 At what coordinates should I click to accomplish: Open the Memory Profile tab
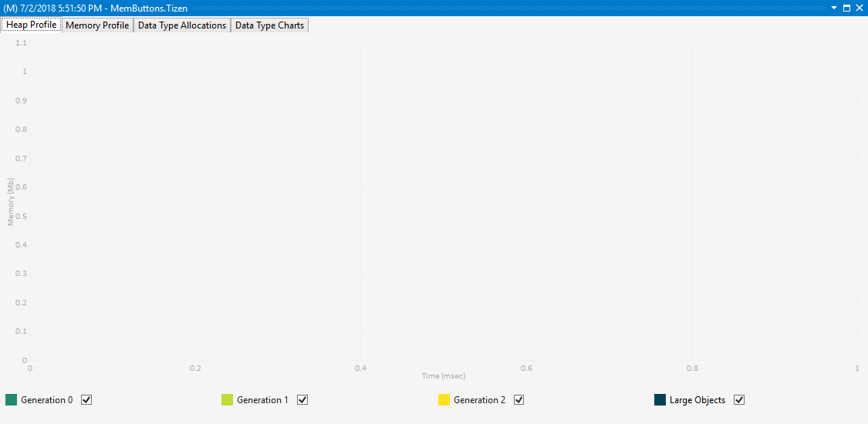tap(97, 25)
